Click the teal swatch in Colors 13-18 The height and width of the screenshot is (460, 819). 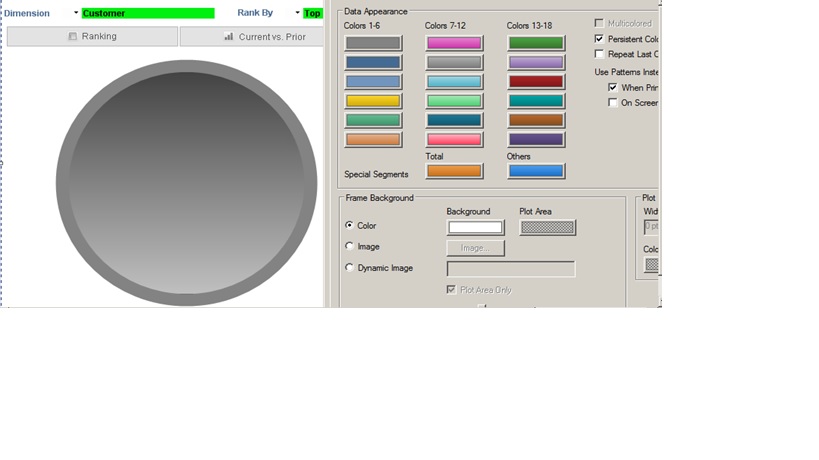click(x=536, y=101)
